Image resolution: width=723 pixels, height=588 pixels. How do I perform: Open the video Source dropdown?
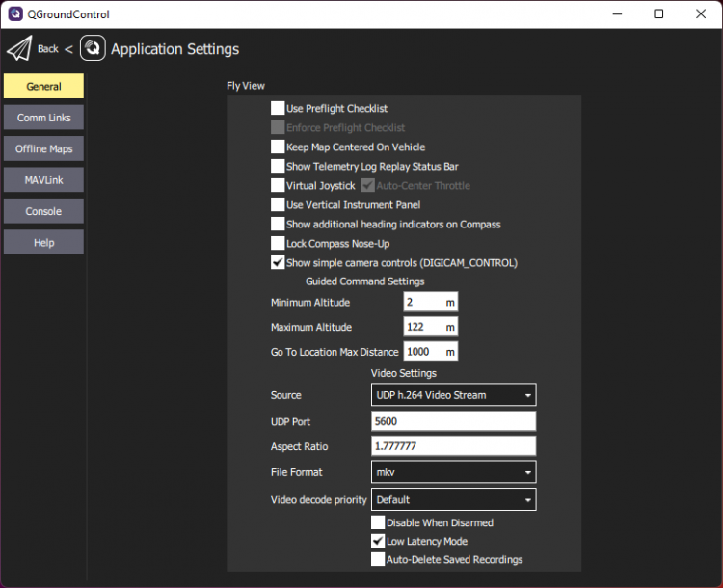coord(453,395)
